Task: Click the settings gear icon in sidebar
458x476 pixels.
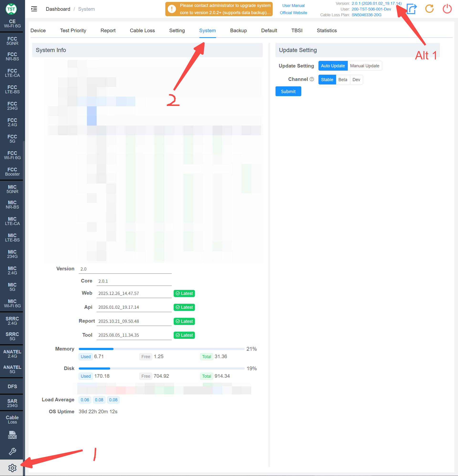Action: tap(12, 467)
